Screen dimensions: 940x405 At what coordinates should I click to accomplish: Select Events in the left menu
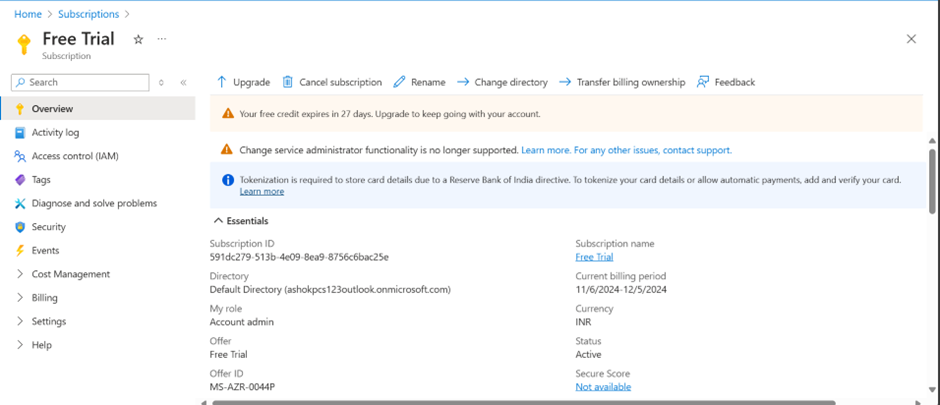(x=45, y=251)
